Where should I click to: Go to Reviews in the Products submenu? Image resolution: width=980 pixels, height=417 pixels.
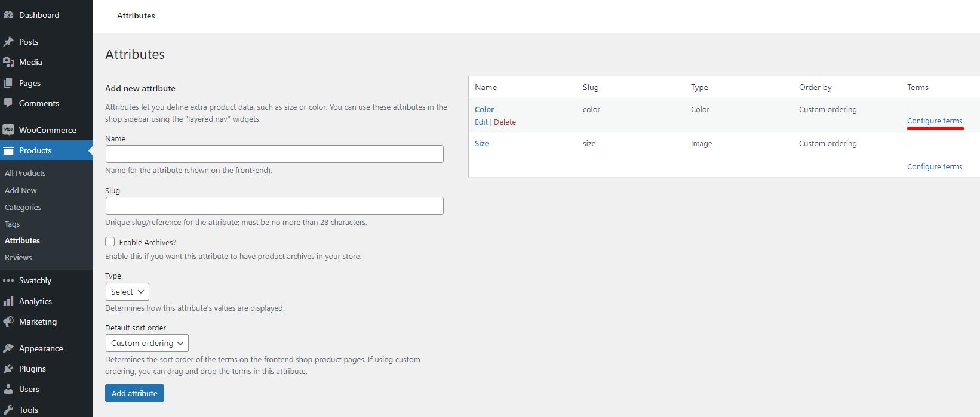(x=19, y=258)
